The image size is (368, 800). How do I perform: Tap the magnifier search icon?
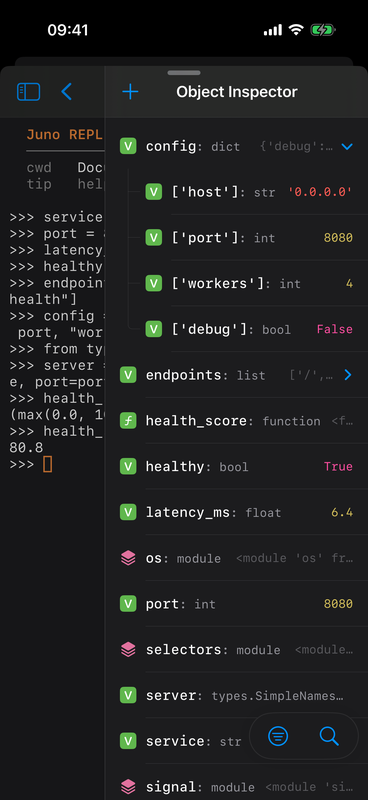pos(329,736)
